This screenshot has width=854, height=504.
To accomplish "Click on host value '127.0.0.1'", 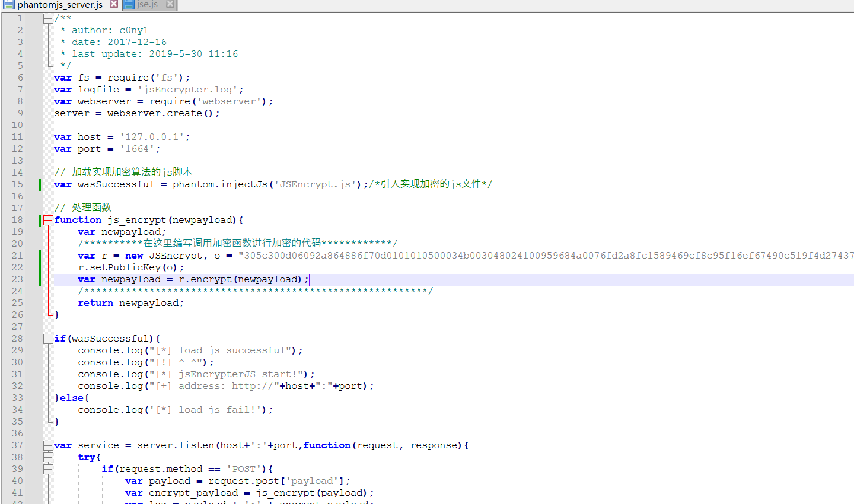I will [152, 137].
